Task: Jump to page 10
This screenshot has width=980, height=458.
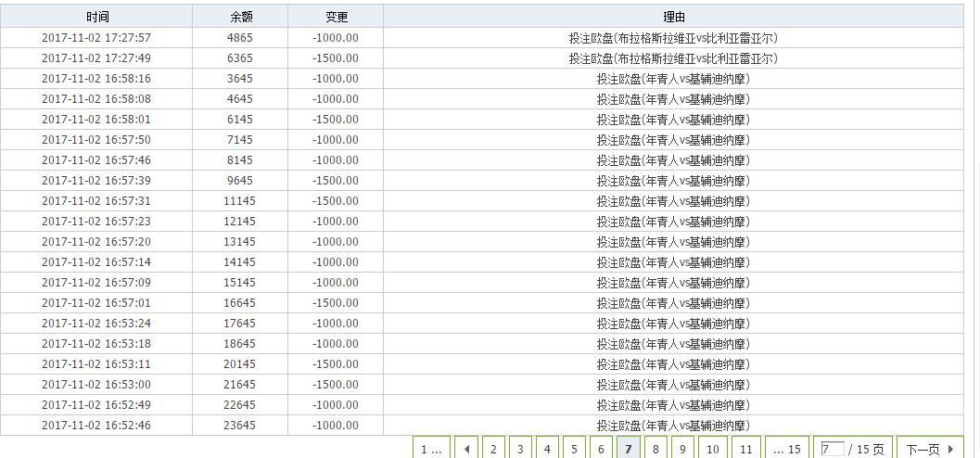Action: click(x=712, y=449)
